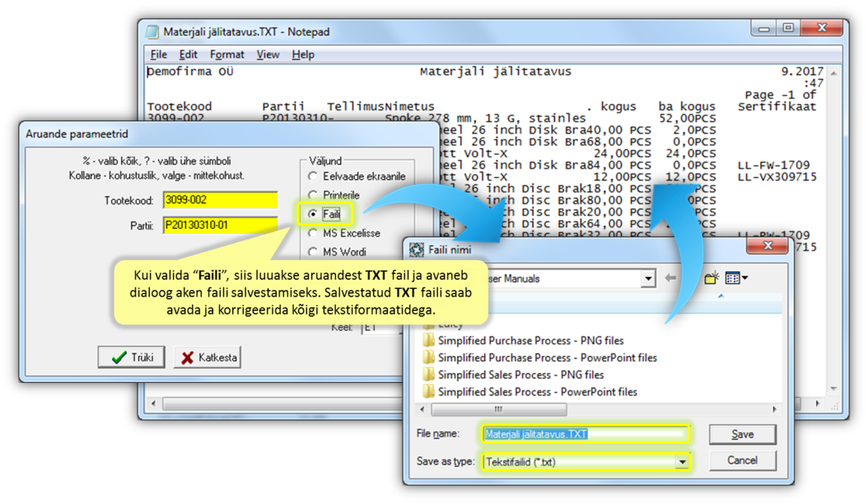Click the create new folder icon

pos(712,278)
